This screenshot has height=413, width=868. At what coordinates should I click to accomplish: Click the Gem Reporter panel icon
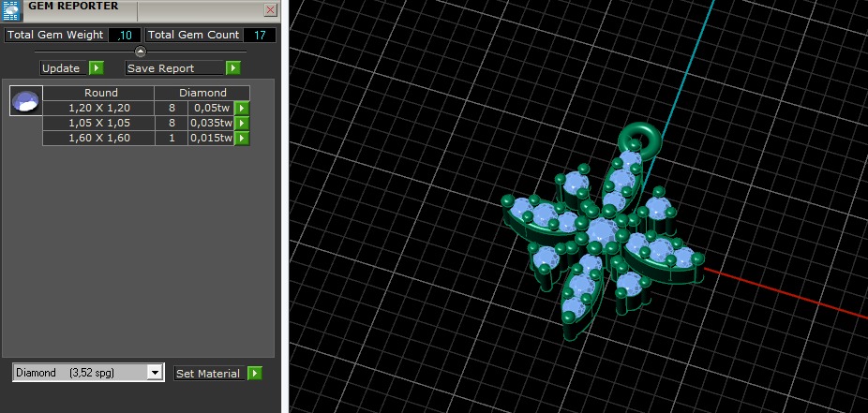click(x=11, y=10)
